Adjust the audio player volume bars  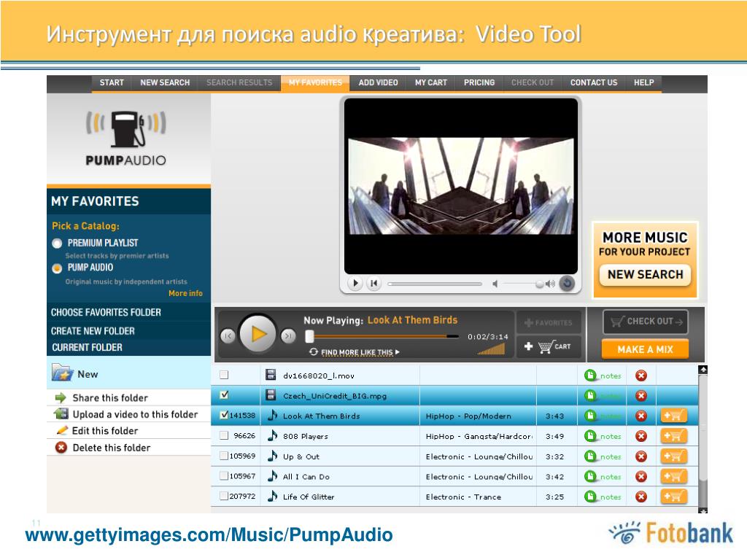pyautogui.click(x=491, y=350)
